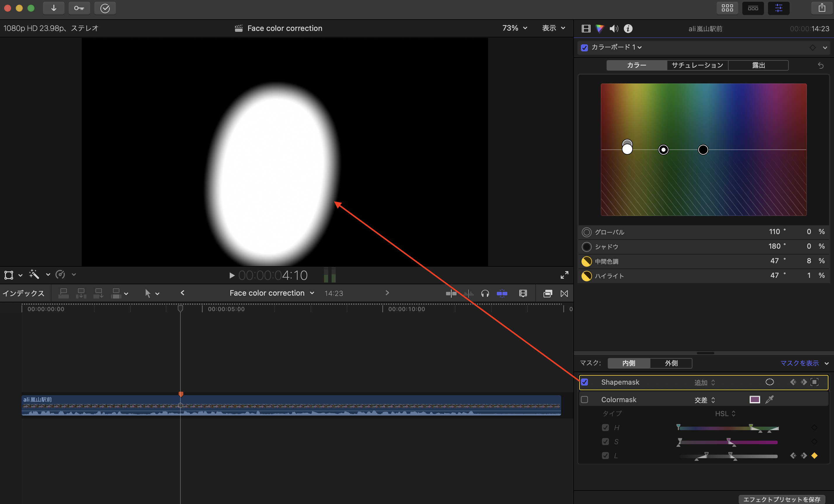Click the info inspector icon

[628, 29]
